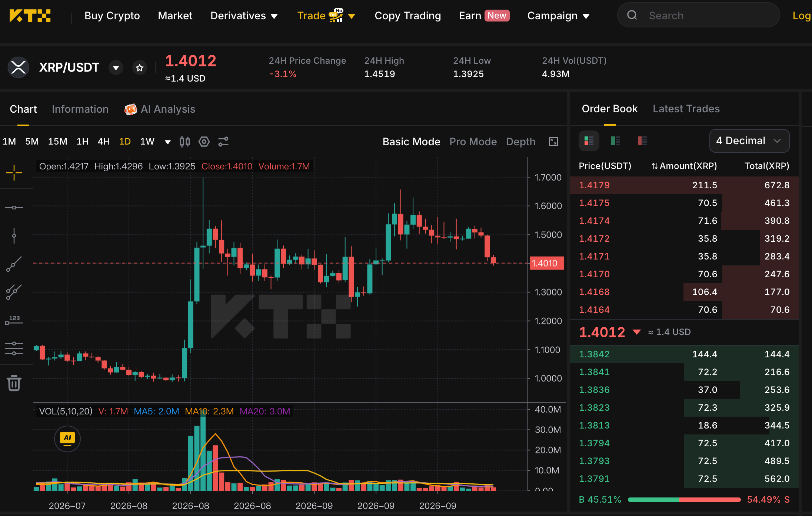This screenshot has height=516, width=812.
Task: Select the 1.3813 bid price row
Action: 684,426
